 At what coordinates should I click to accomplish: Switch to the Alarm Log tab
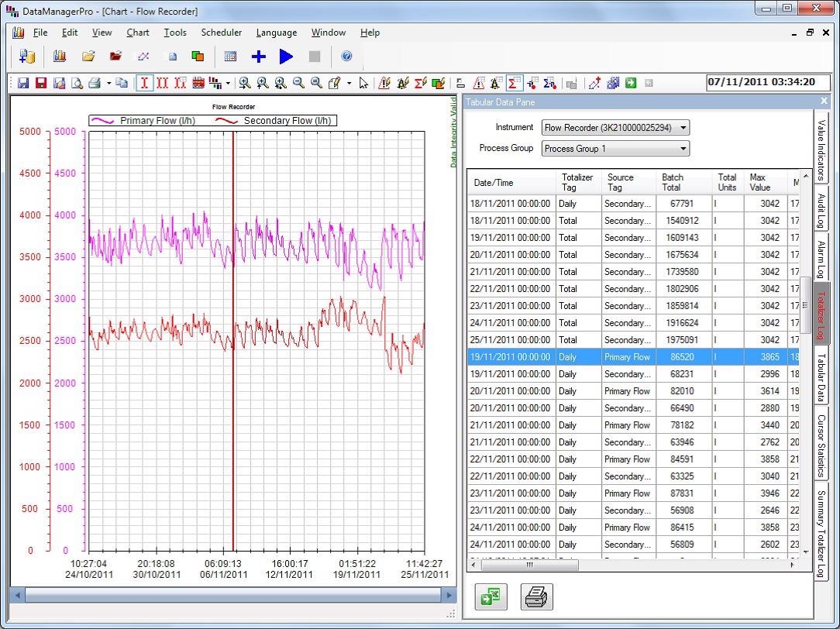coord(821,256)
